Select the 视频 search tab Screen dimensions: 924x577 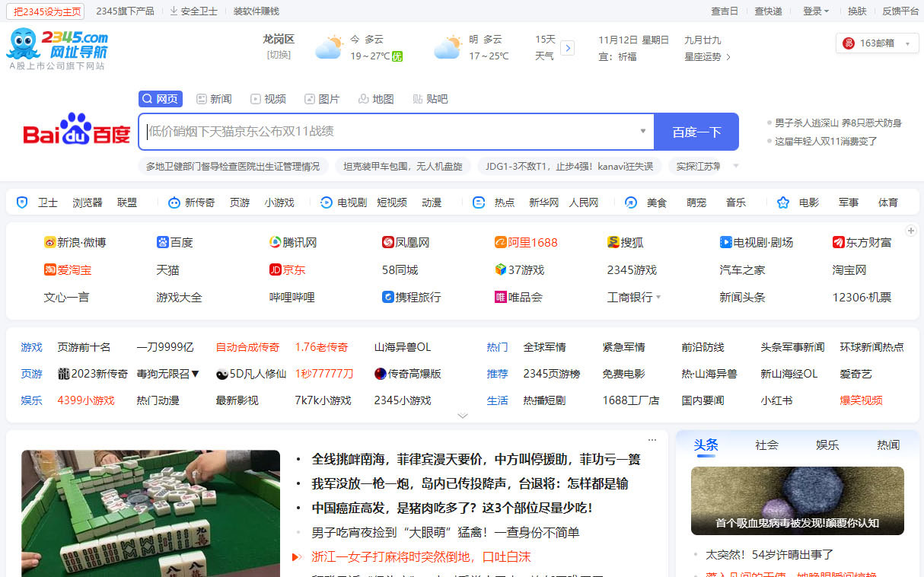268,99
